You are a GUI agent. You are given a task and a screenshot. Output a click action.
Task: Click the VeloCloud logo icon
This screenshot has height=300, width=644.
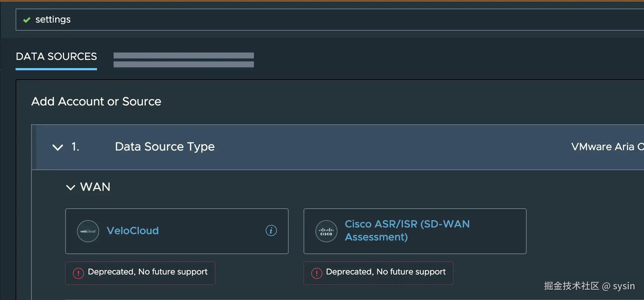(88, 231)
